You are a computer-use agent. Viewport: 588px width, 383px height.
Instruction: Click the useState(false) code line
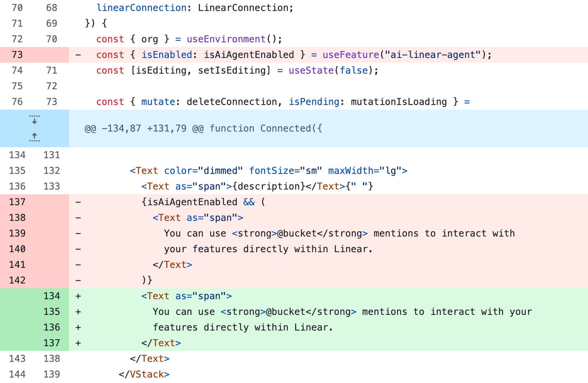237,70
